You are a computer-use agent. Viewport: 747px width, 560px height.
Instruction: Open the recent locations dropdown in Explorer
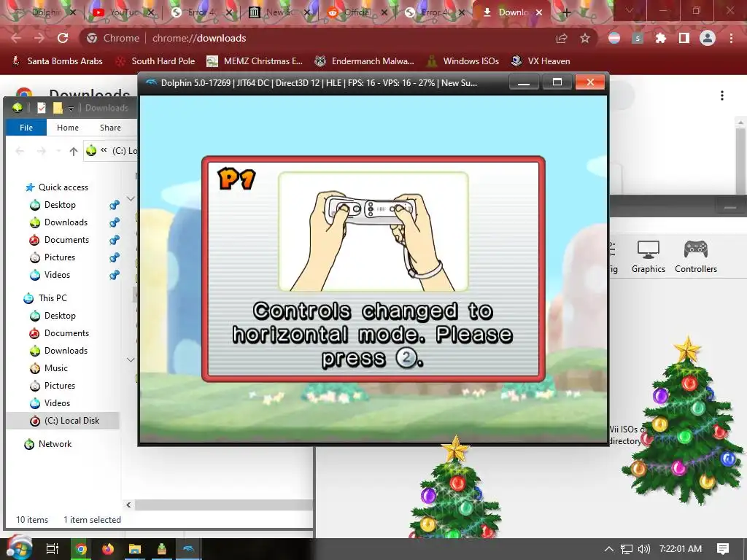(x=58, y=152)
